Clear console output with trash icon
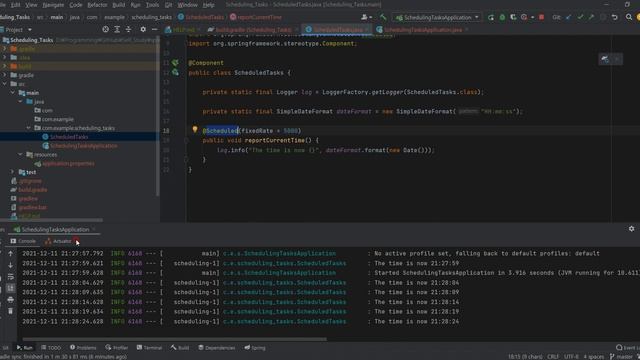This screenshot has height=360, width=640. coord(11,311)
